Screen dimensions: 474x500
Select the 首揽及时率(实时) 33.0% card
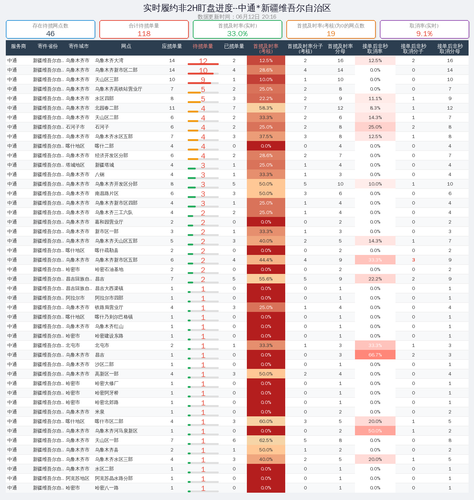coord(237,29)
